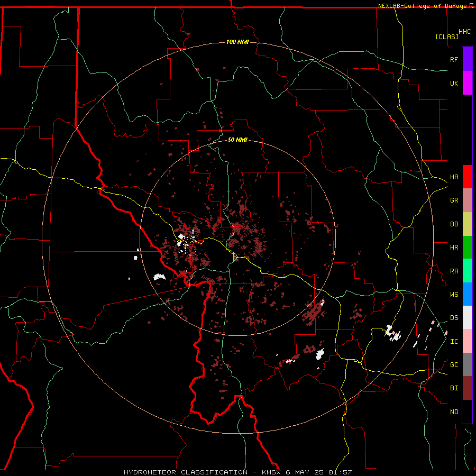Click the RF legend label
This screenshot has width=476, height=476.
coord(454,59)
